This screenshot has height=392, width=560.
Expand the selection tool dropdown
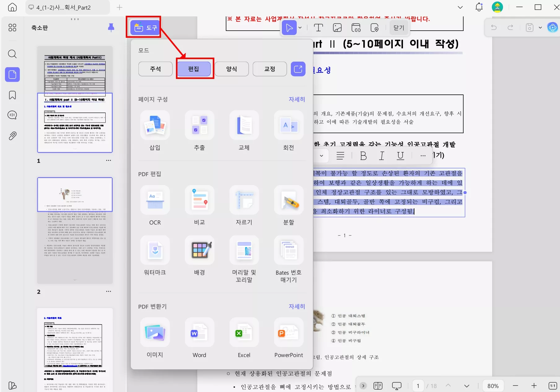[299, 28]
